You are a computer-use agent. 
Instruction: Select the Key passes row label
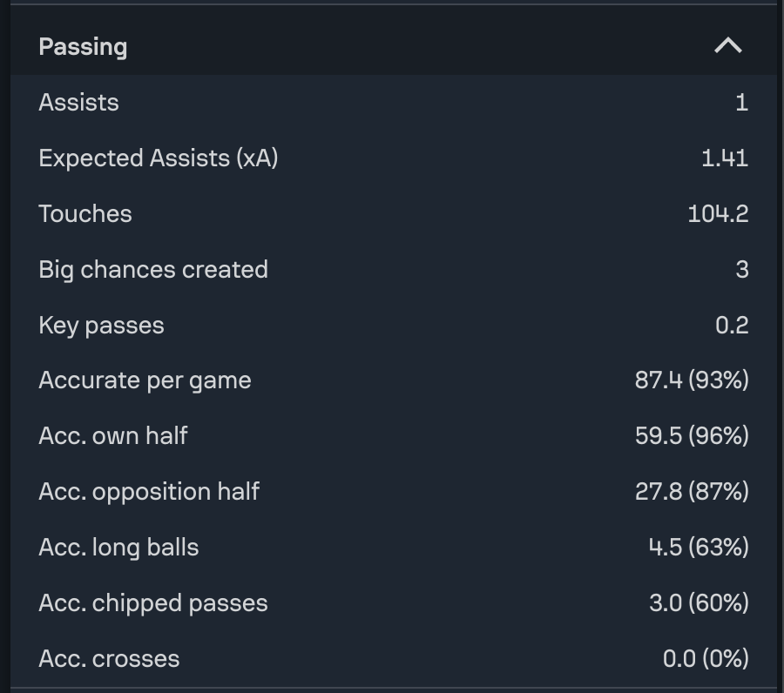point(101,326)
